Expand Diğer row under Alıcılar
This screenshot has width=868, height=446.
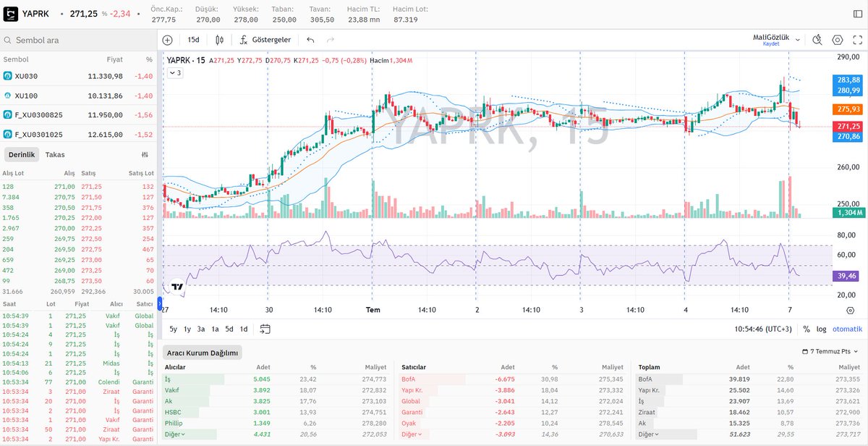click(x=176, y=434)
